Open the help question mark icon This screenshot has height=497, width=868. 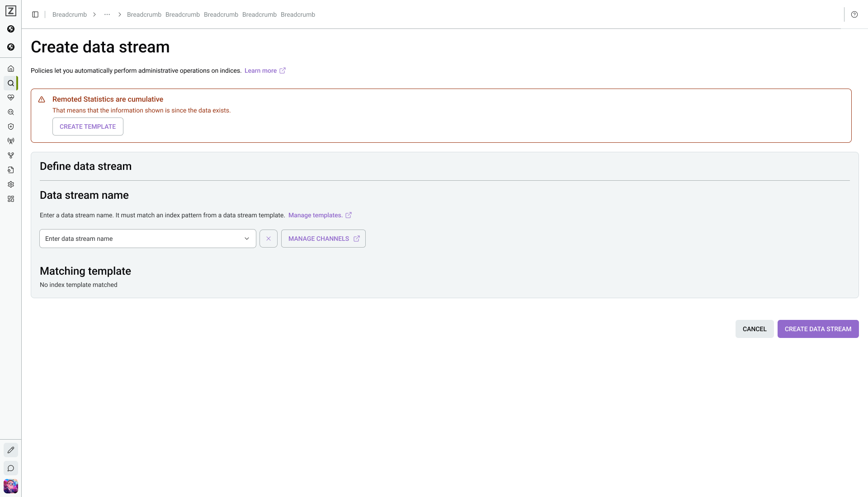click(854, 14)
